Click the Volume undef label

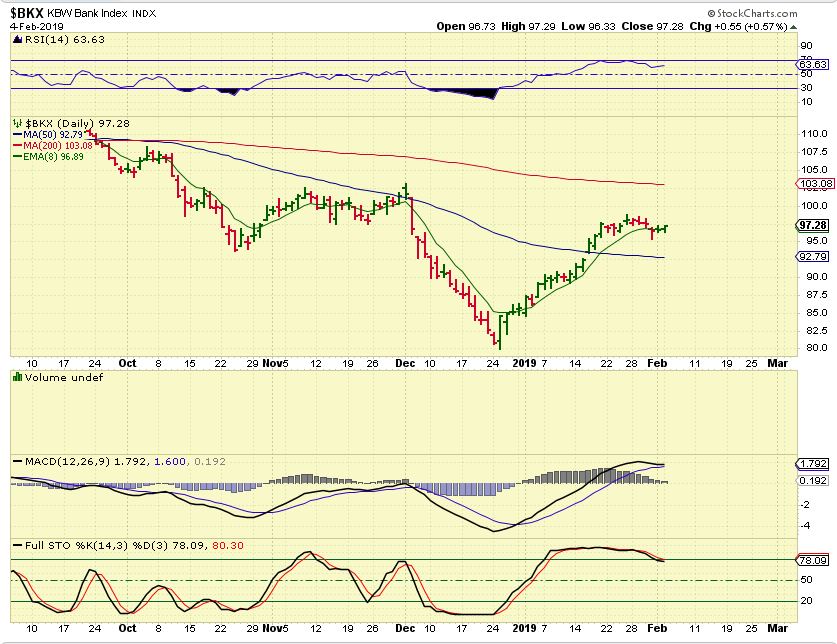click(x=64, y=378)
